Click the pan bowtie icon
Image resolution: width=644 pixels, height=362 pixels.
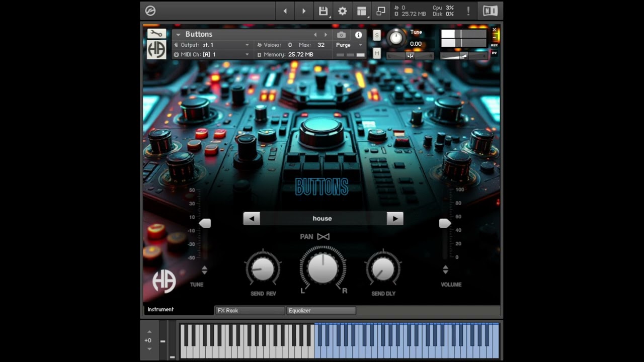(324, 236)
